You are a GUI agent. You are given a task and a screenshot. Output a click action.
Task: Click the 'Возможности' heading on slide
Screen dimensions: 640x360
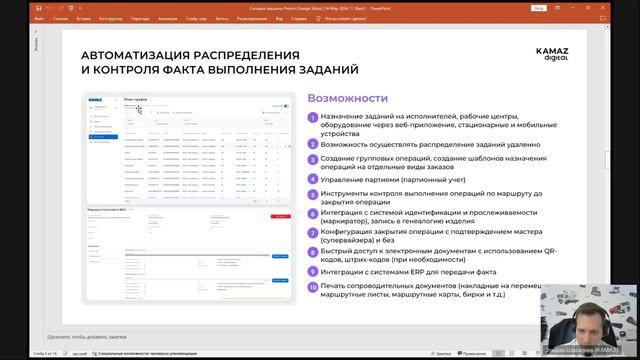click(x=348, y=98)
